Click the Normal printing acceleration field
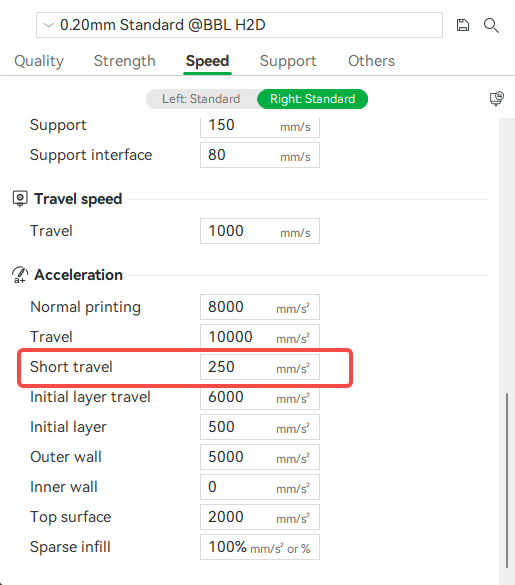 [260, 307]
